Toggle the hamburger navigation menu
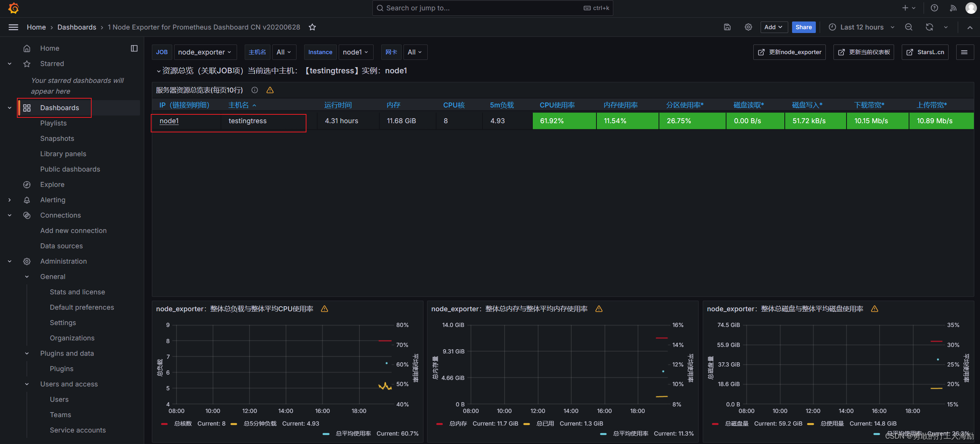The width and height of the screenshot is (980, 444). [13, 27]
